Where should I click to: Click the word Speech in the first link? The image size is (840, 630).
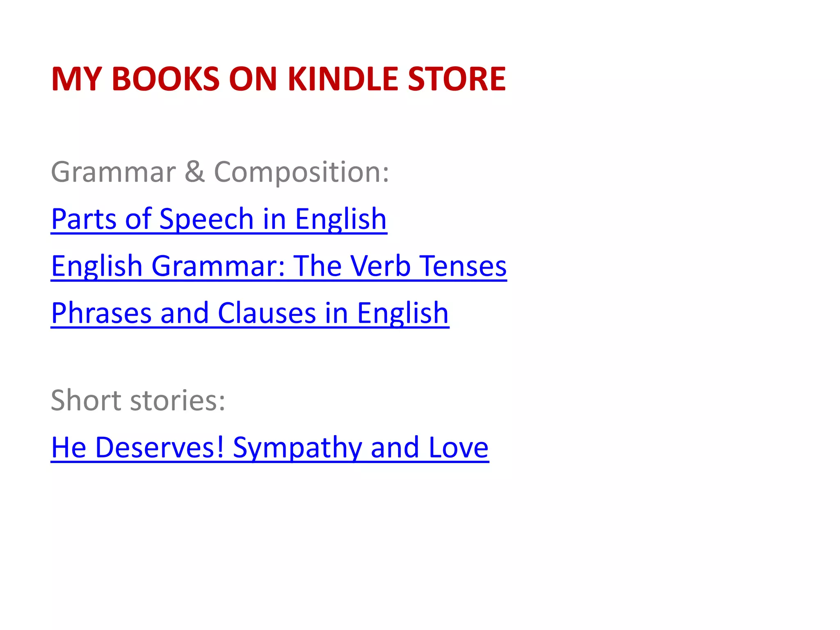(x=207, y=220)
